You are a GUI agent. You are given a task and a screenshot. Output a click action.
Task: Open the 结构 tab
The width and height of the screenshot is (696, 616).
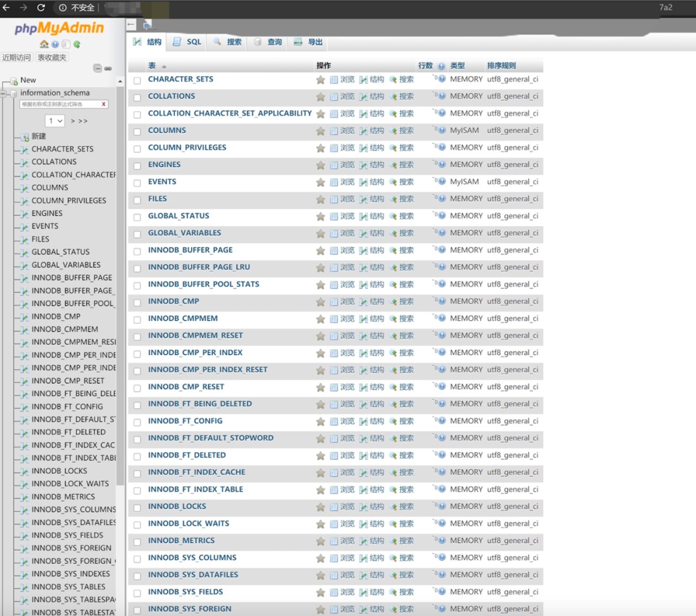click(147, 42)
